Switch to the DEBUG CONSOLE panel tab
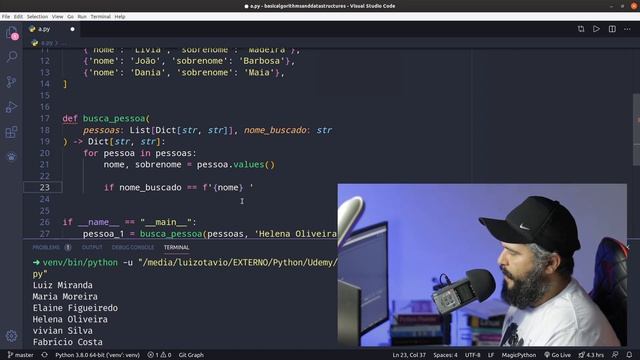 click(133, 247)
